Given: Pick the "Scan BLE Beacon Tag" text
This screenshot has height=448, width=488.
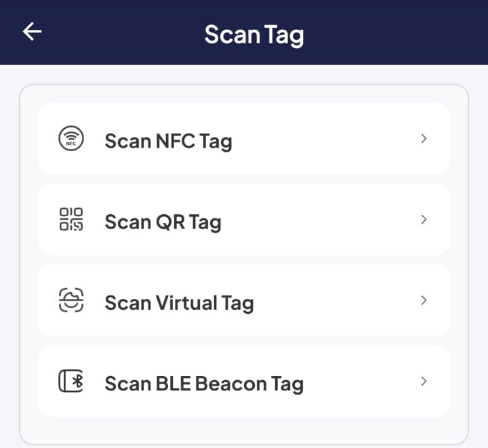Looking at the screenshot, I should 204,384.
